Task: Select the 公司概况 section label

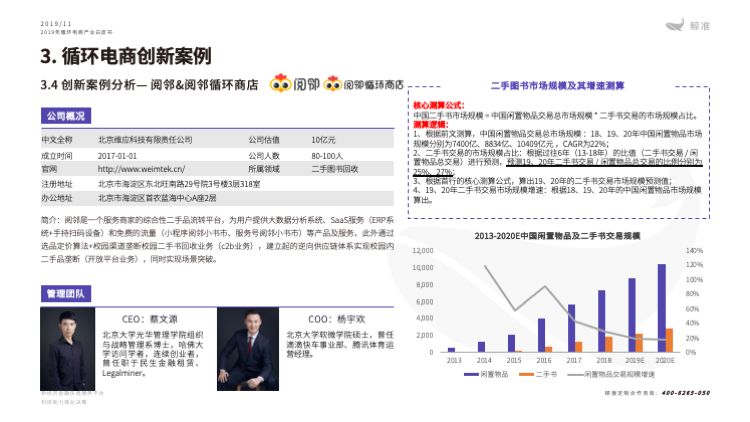Action: coord(66,116)
